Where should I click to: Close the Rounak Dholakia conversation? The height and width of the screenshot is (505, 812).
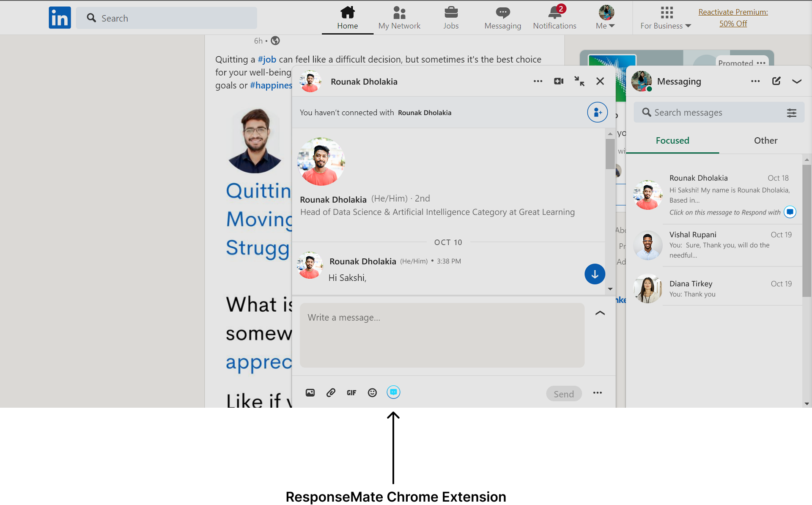point(600,81)
